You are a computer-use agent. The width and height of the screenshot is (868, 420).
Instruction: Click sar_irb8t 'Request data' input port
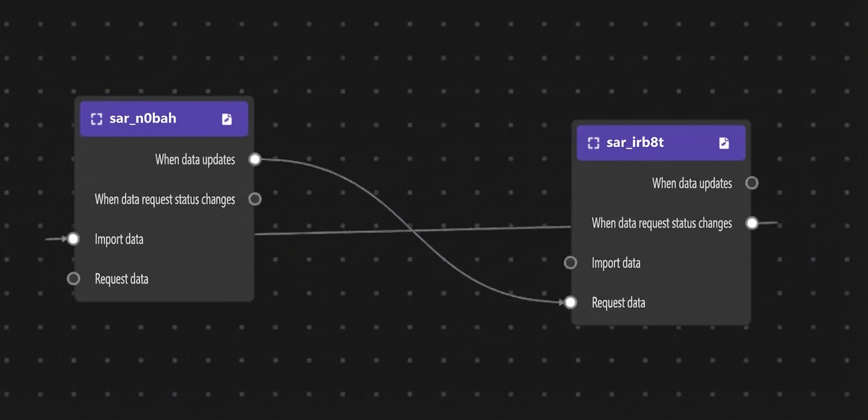(x=570, y=302)
